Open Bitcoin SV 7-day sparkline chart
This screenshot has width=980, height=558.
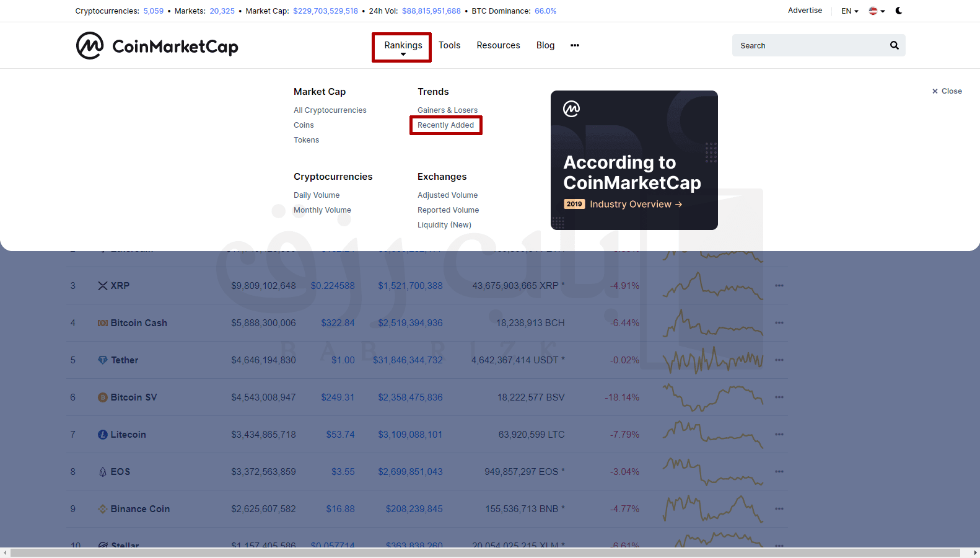pyautogui.click(x=712, y=397)
